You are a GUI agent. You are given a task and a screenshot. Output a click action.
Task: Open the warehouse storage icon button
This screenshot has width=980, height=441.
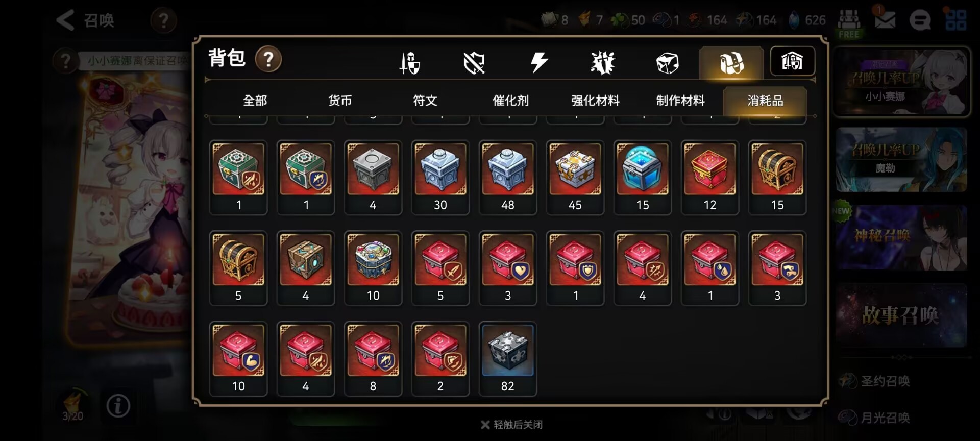click(x=792, y=61)
